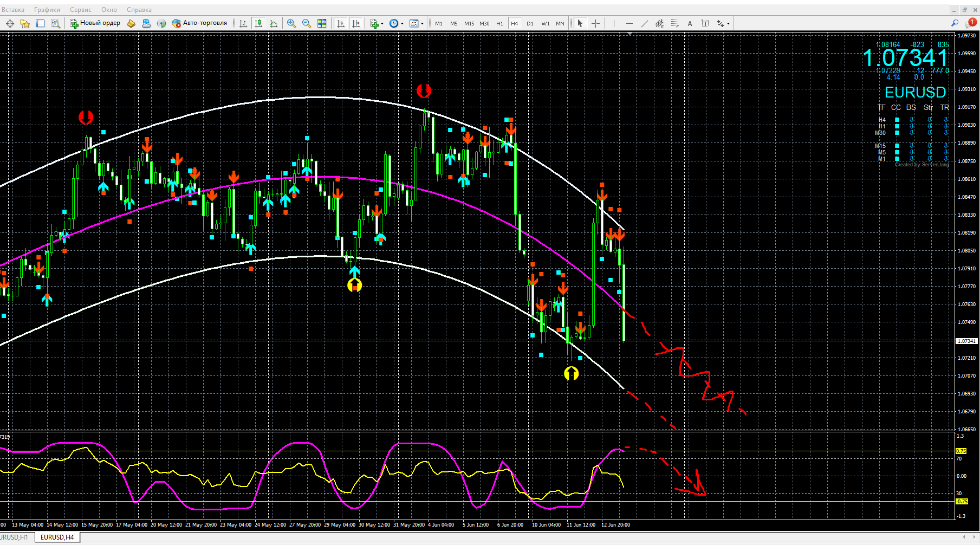This screenshot has width=980, height=545.
Task: Open the Графики menu
Action: pyautogui.click(x=47, y=10)
